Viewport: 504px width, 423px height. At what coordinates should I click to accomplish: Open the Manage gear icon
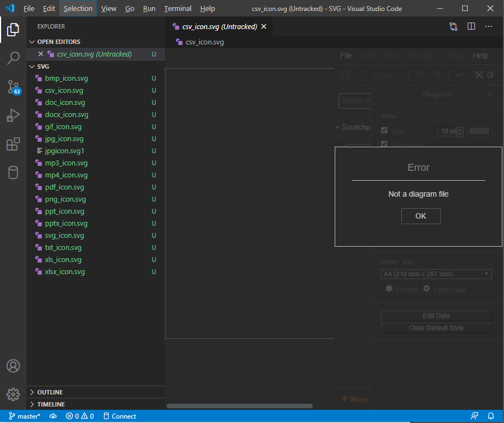click(13, 394)
